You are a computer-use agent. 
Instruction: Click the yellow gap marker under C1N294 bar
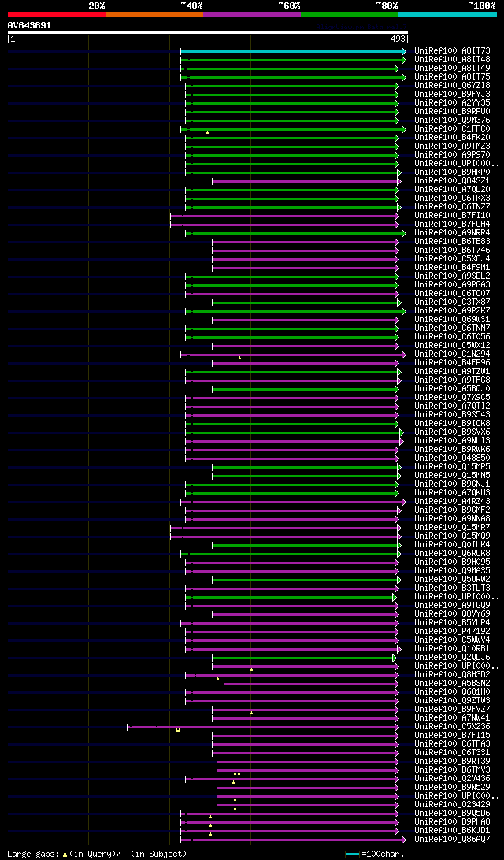[239, 358]
